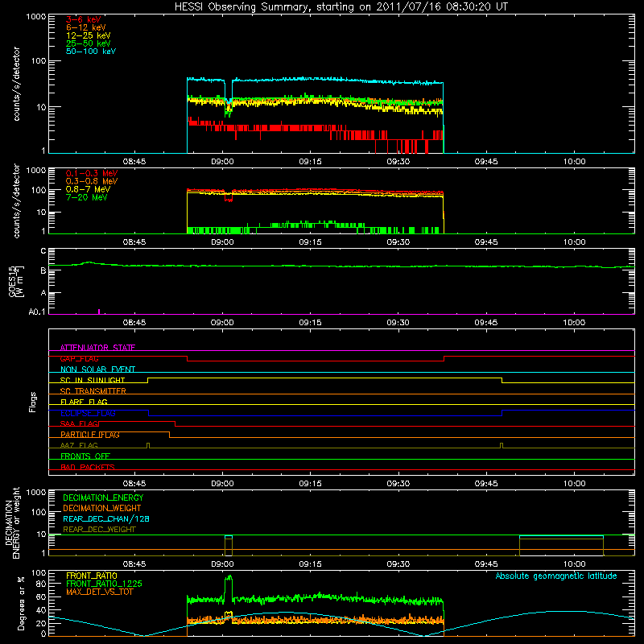The width and height of the screenshot is (644, 644).
Task: Select the FRONTS_OFF flag label
Action: 85,456
